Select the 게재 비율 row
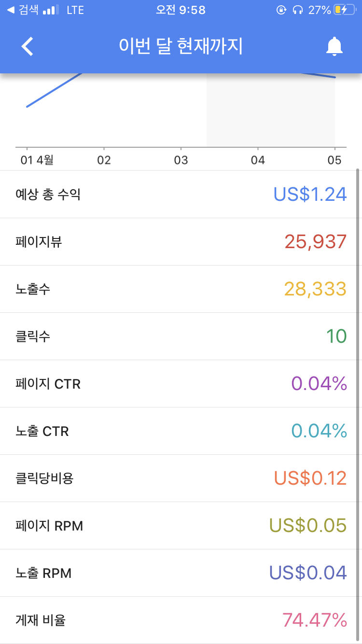The width and height of the screenshot is (362, 644). pos(181,620)
